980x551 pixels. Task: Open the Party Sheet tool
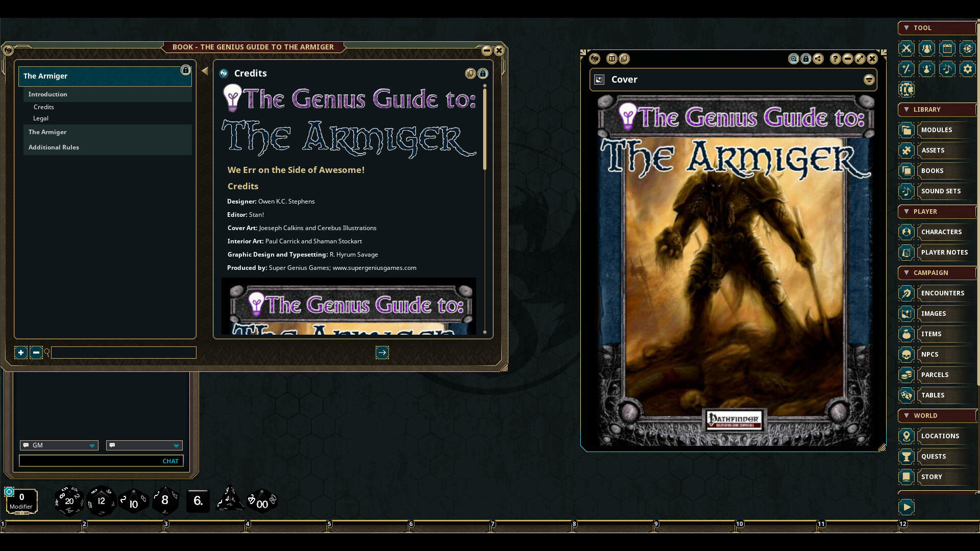(x=926, y=48)
